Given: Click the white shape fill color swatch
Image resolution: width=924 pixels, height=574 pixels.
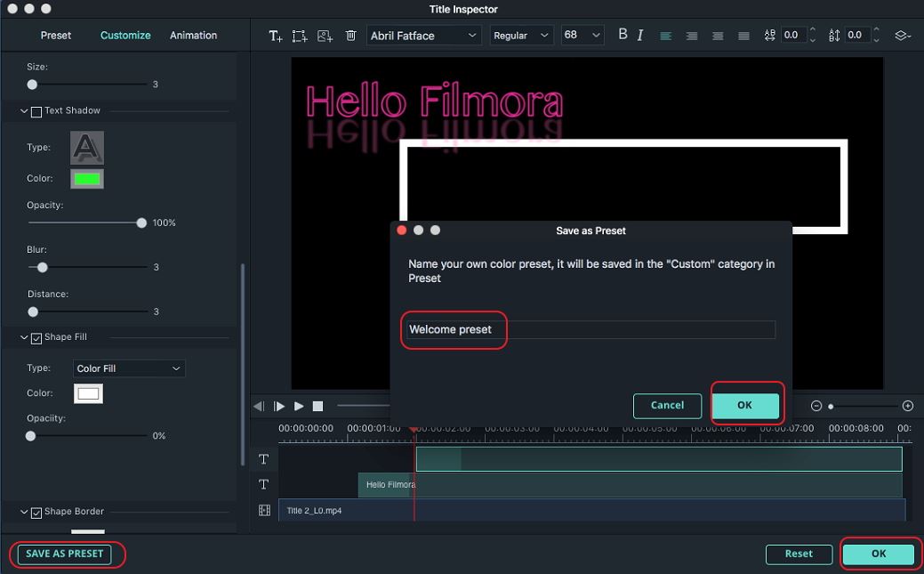Looking at the screenshot, I should (88, 393).
